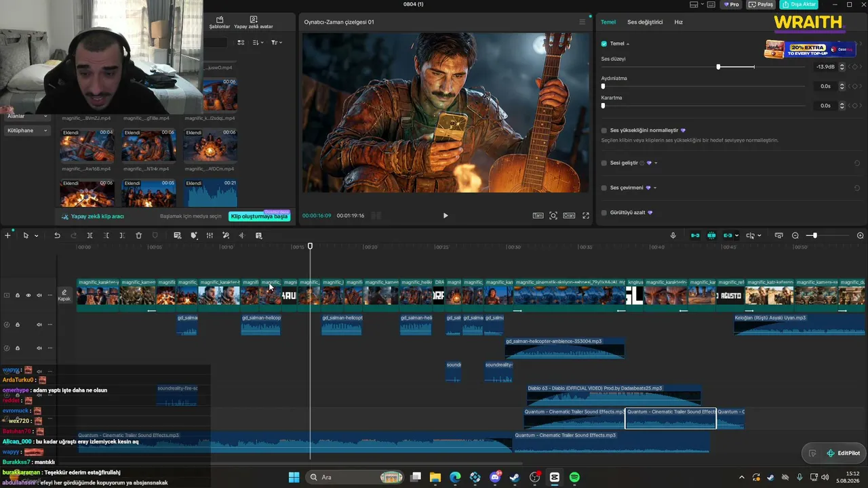
Task: Click the add track plus icon
Action: pyautogui.click(x=7, y=235)
